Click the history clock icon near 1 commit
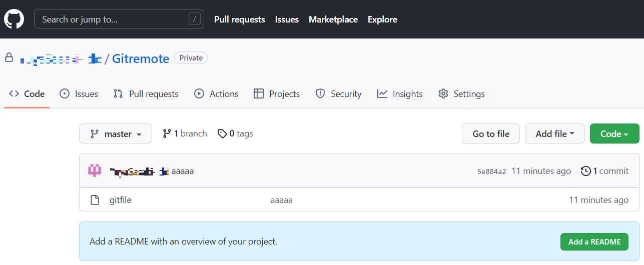Viewport: 644px width, 265px height. pyautogui.click(x=585, y=171)
